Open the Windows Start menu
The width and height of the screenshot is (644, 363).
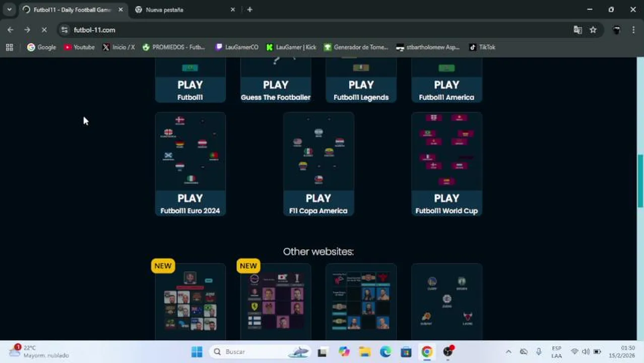pyautogui.click(x=197, y=351)
